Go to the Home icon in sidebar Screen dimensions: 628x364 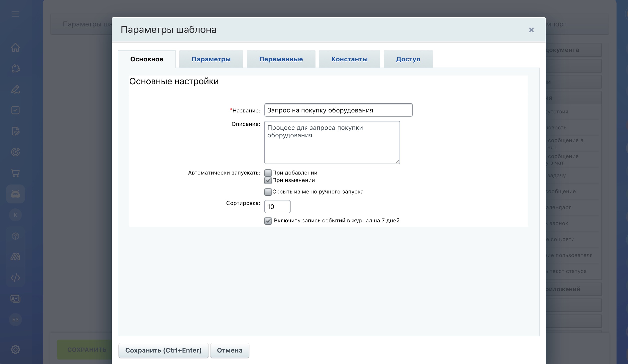pyautogui.click(x=15, y=47)
